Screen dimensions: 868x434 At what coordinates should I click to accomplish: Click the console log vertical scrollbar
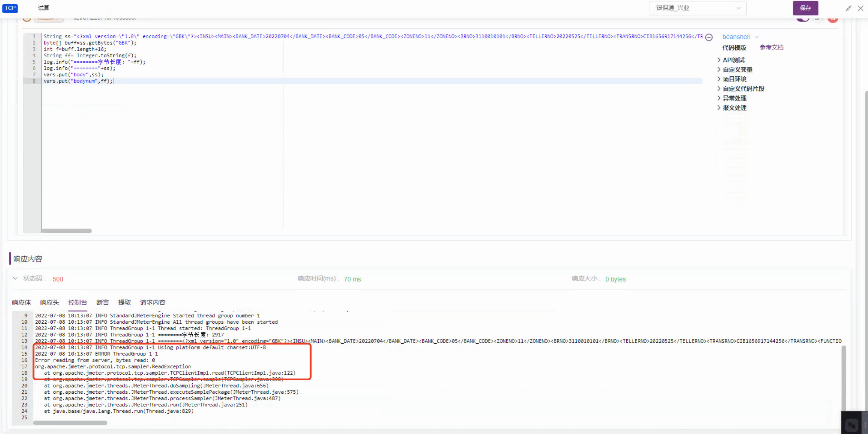(844, 378)
